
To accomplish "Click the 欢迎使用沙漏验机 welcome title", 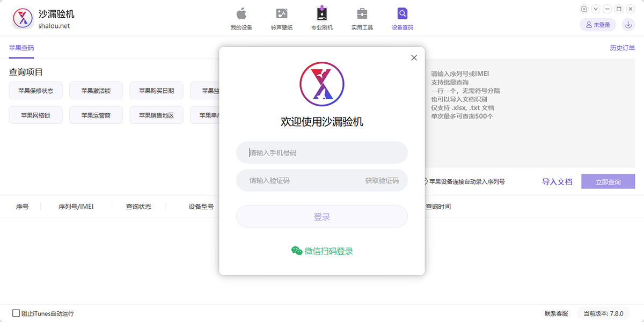I will coord(322,122).
